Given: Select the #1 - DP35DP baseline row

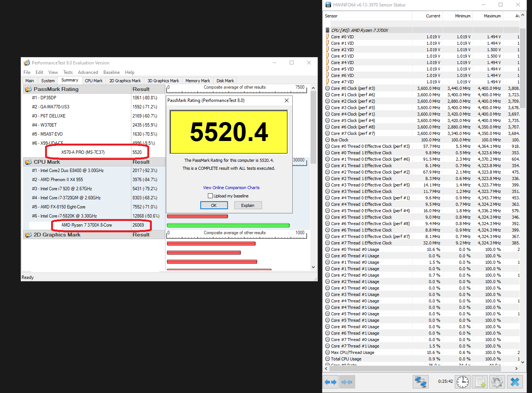Looking at the screenshot, I should [94, 98].
